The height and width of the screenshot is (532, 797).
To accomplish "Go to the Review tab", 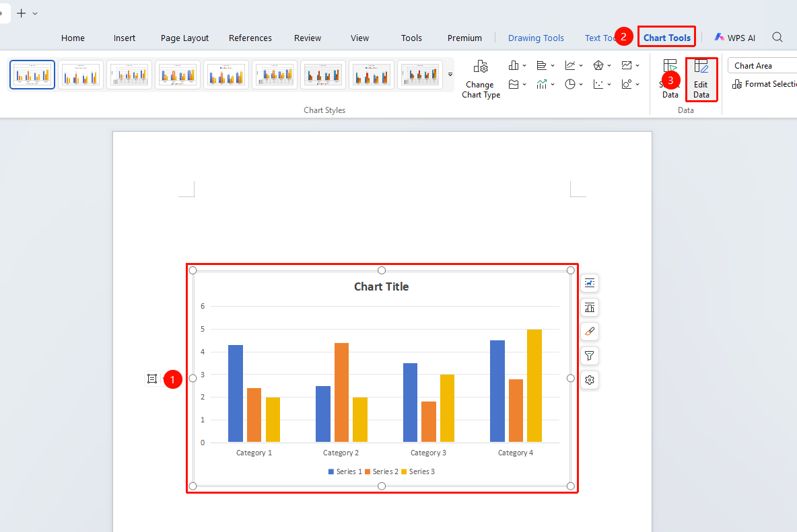I will tap(308, 38).
